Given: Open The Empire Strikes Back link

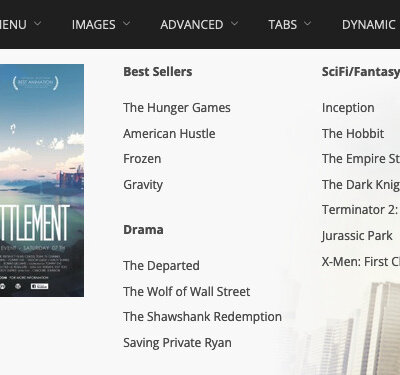Looking at the screenshot, I should (361, 159).
